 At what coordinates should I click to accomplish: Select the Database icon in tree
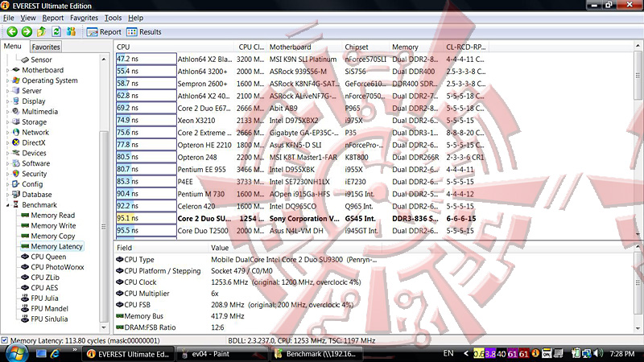click(x=16, y=194)
